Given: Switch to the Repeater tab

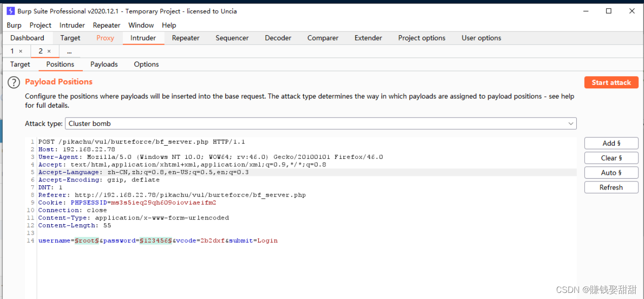Looking at the screenshot, I should point(185,38).
